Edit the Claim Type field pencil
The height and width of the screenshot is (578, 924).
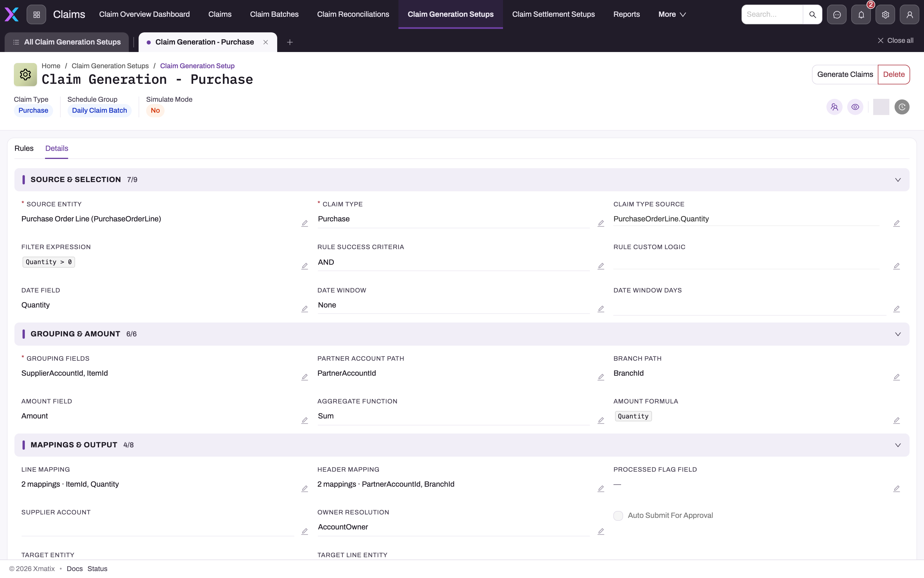coord(601,223)
